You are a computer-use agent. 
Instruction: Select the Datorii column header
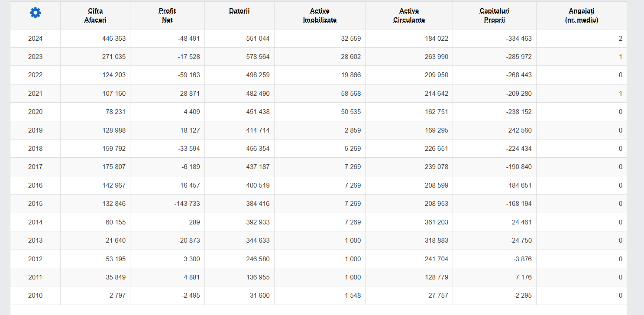pos(239,11)
